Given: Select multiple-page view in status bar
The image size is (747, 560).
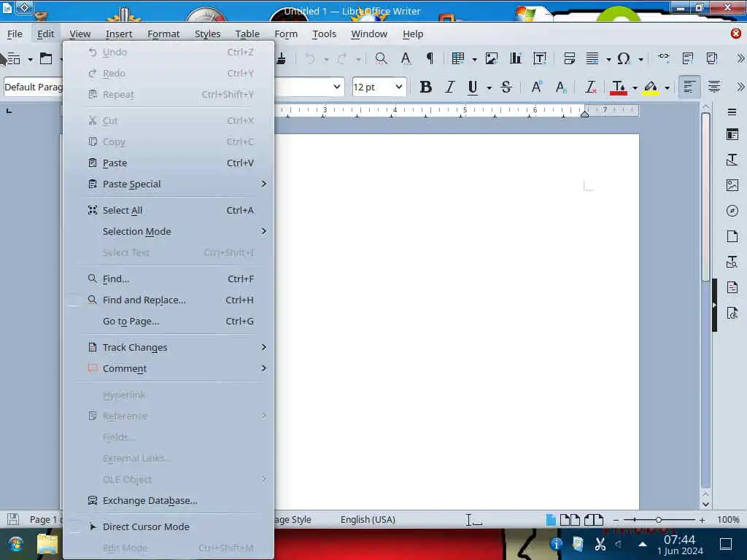Looking at the screenshot, I should tap(570, 519).
